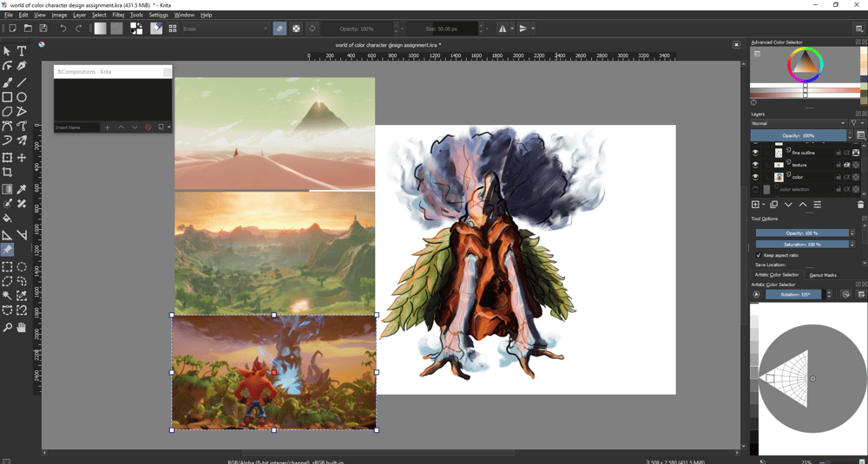Open the brush preset editor
Viewport: 868px width, 464px height.
(x=156, y=29)
